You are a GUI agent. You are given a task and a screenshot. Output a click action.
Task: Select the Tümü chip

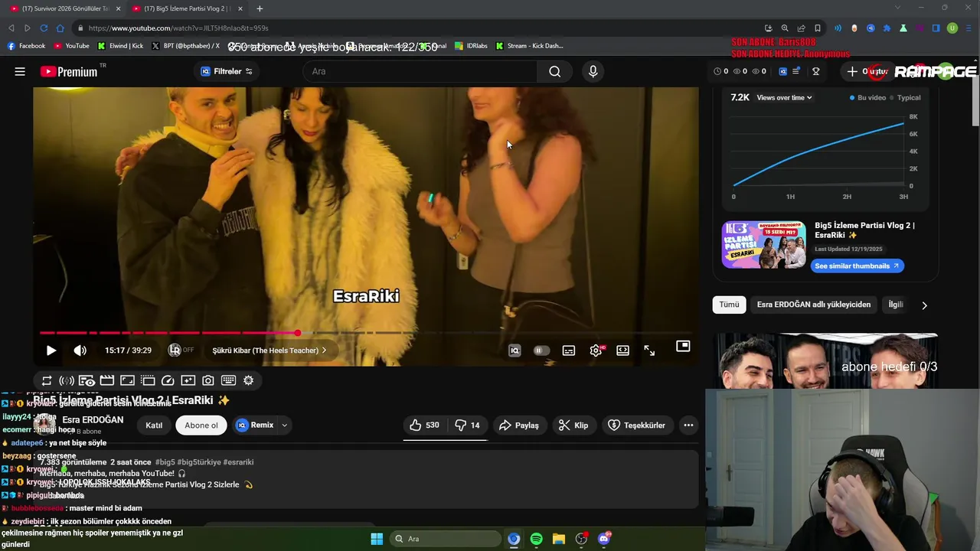coord(729,305)
